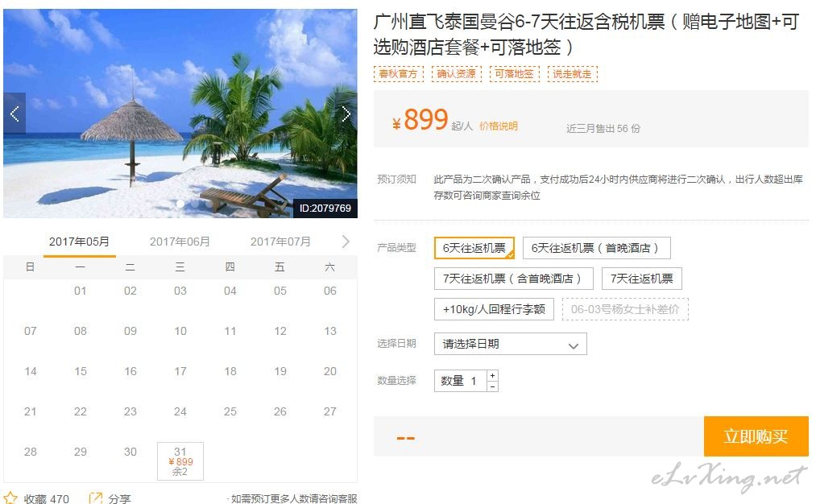Advance to next photo with right arrow
816x504 pixels.
tap(346, 114)
